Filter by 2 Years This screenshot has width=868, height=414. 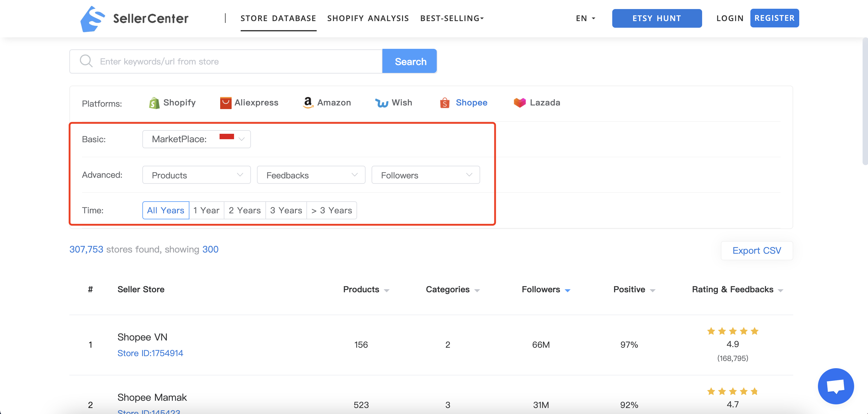[245, 210]
